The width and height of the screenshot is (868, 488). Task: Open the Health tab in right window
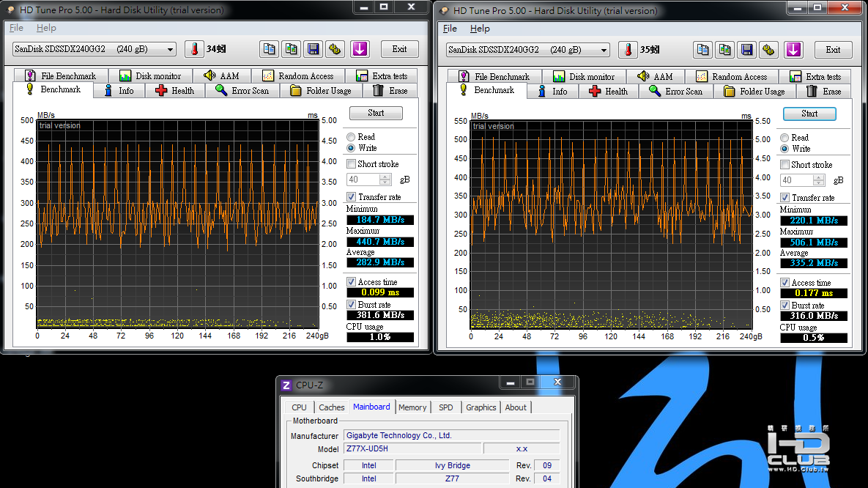[609, 92]
